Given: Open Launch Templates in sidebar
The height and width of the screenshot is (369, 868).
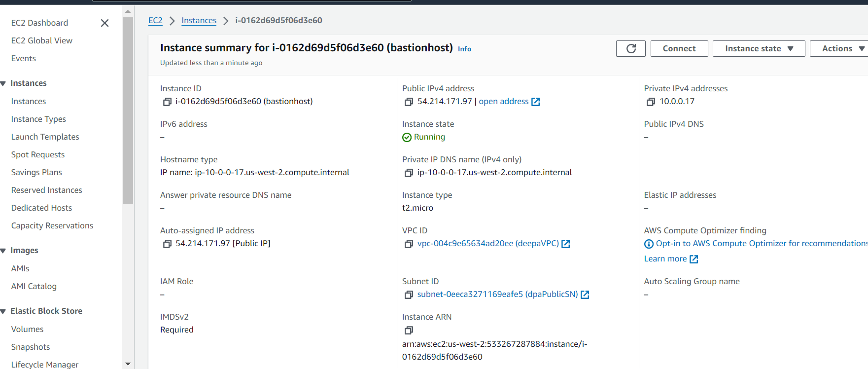Looking at the screenshot, I should (45, 137).
